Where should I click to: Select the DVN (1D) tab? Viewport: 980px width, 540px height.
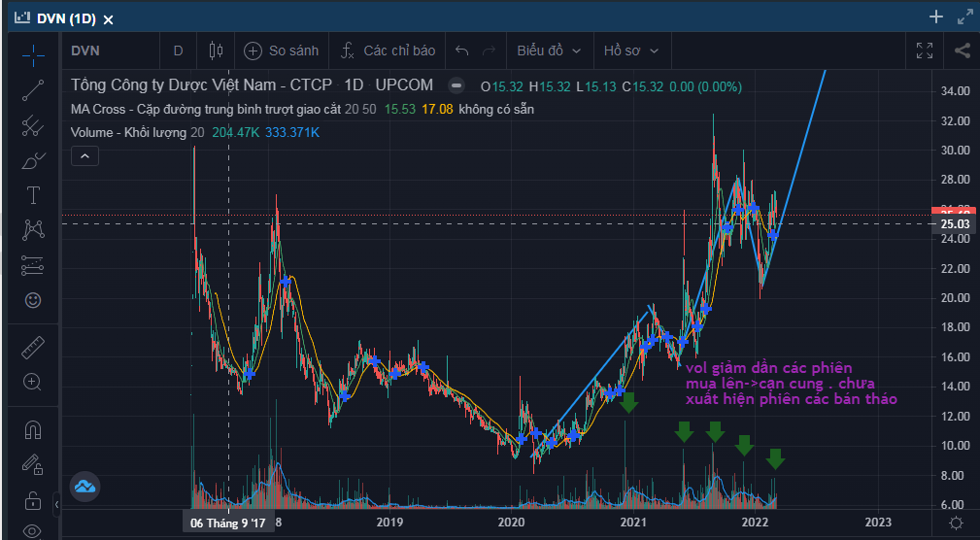64,18
